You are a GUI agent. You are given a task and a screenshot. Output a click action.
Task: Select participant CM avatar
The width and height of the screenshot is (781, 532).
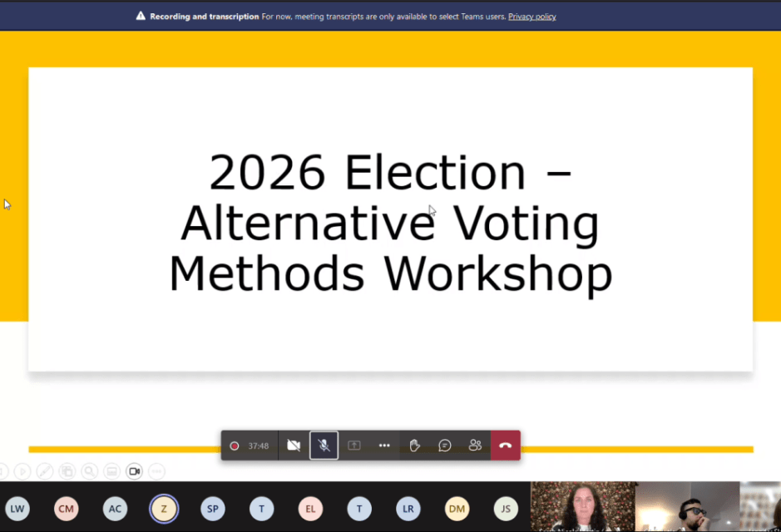coord(67,508)
